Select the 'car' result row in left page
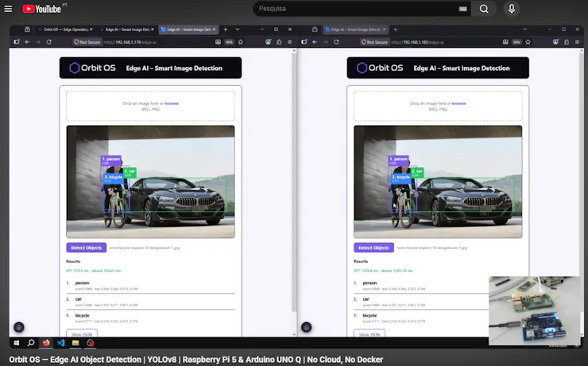Image resolution: width=588 pixels, height=366 pixels. click(150, 302)
